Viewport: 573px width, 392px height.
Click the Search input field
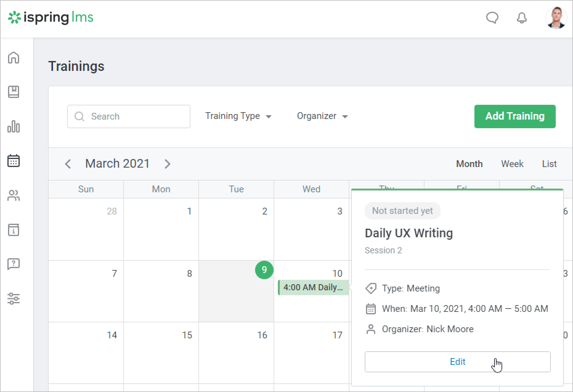(x=129, y=116)
